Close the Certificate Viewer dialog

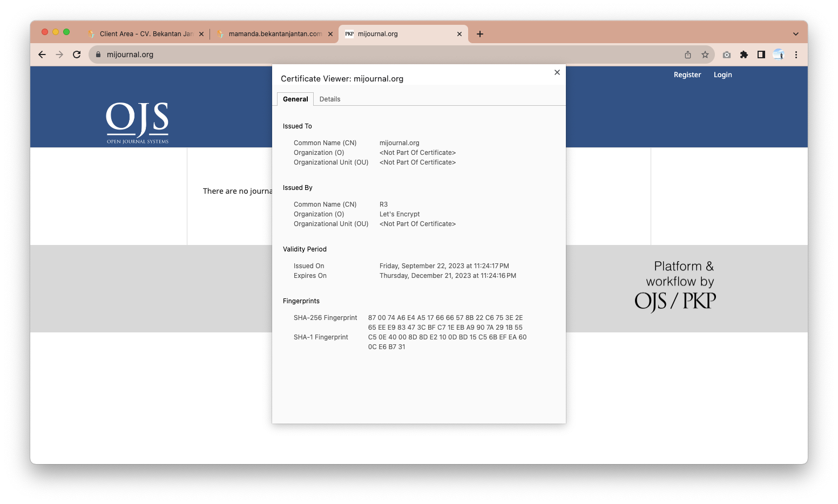coord(557,72)
